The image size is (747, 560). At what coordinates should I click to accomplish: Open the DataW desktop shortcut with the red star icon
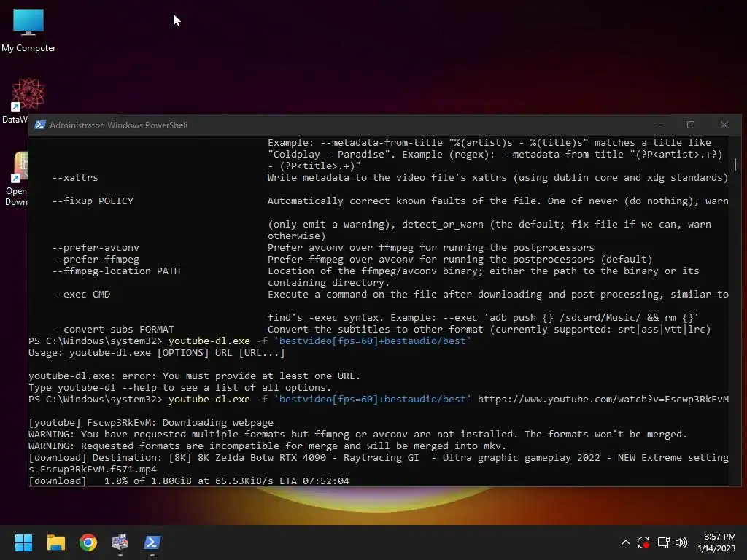coord(28,100)
